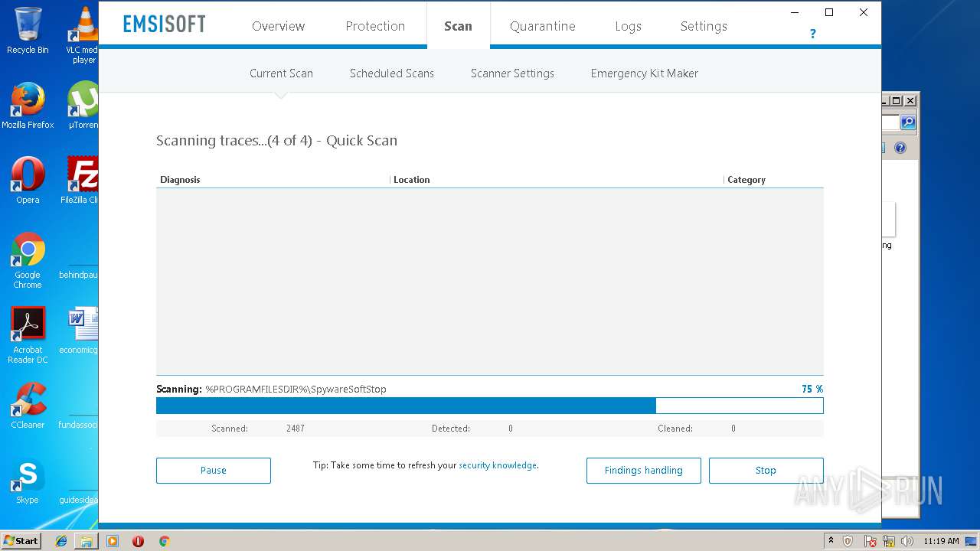Click the taskbar clock 11:19 AM
Viewport: 980px width, 551px height.
[941, 541]
